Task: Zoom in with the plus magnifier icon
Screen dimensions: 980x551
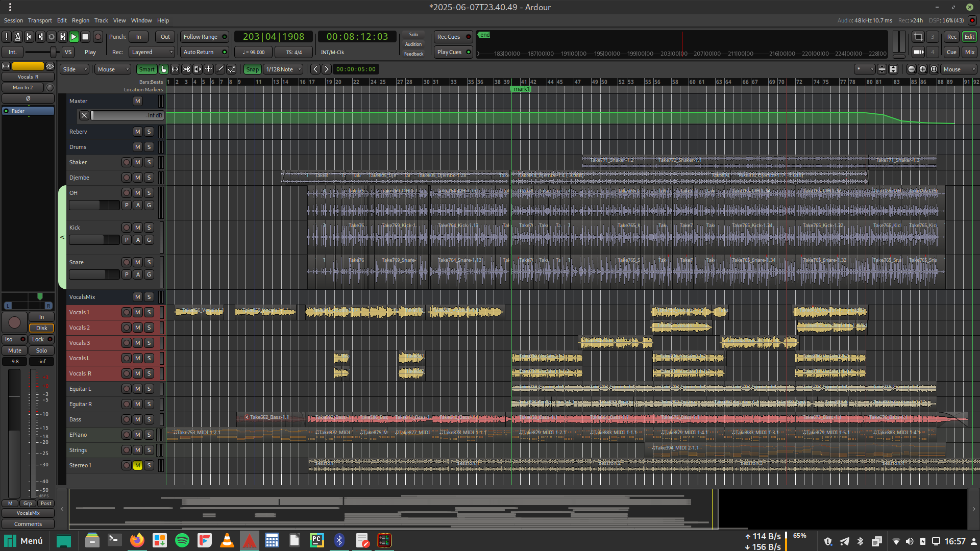Action: click(x=923, y=69)
